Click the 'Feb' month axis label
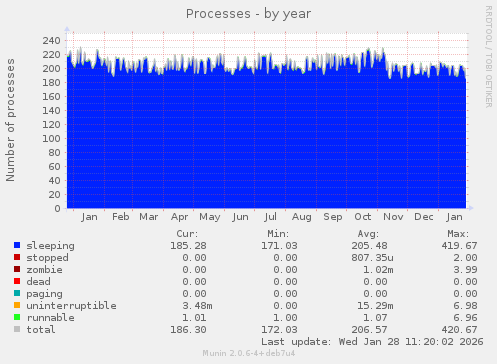 (x=120, y=217)
